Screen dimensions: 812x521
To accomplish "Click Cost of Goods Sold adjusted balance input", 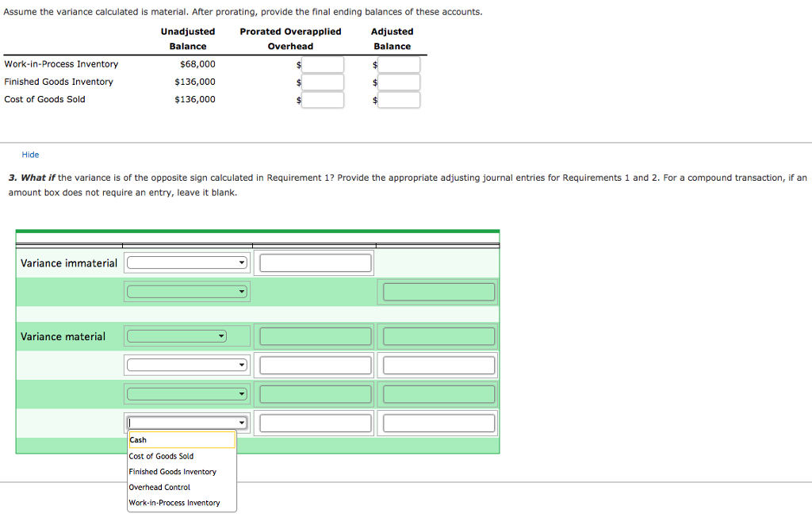I will [x=399, y=100].
